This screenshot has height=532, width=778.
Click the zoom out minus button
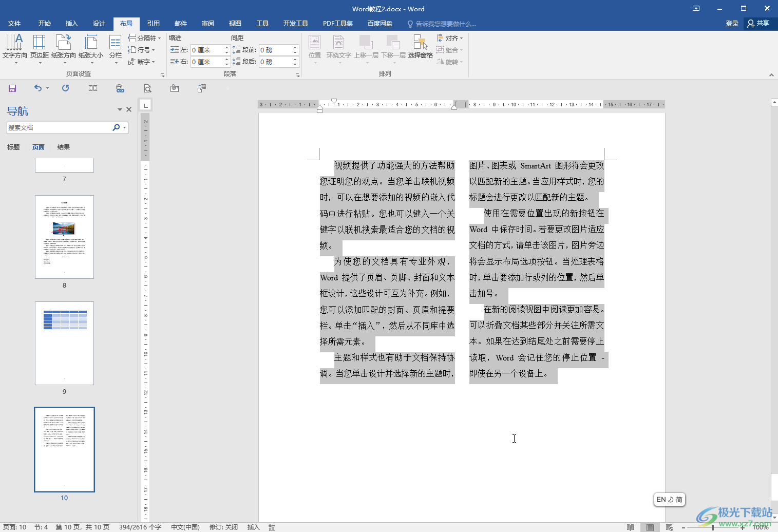684,527
